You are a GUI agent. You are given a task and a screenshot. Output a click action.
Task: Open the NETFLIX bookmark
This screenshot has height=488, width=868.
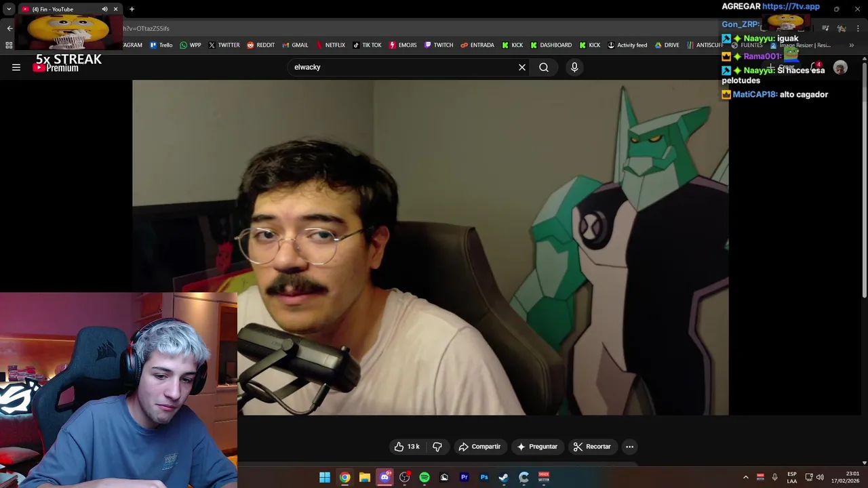pyautogui.click(x=330, y=45)
